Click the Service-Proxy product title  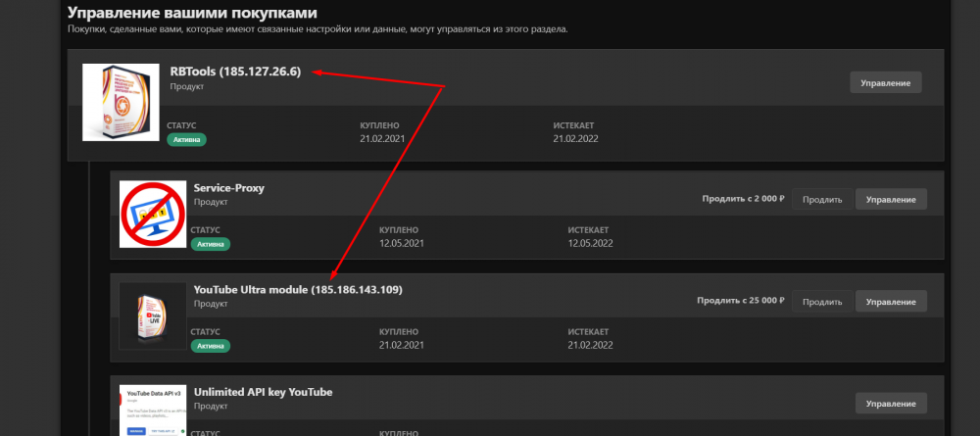point(228,187)
